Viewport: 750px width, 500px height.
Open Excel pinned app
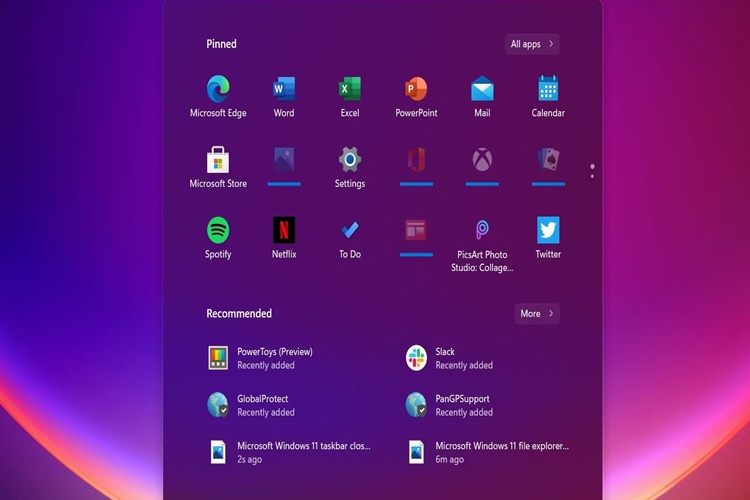click(x=350, y=96)
